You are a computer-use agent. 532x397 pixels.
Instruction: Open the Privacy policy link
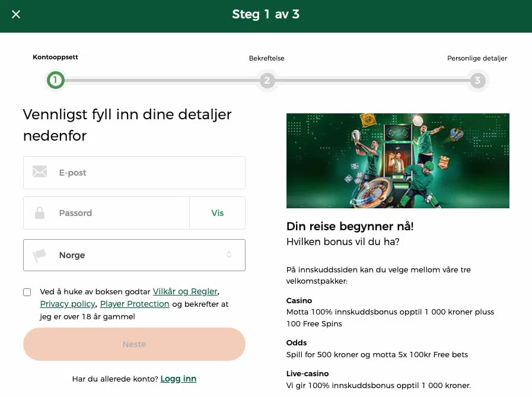pos(68,304)
